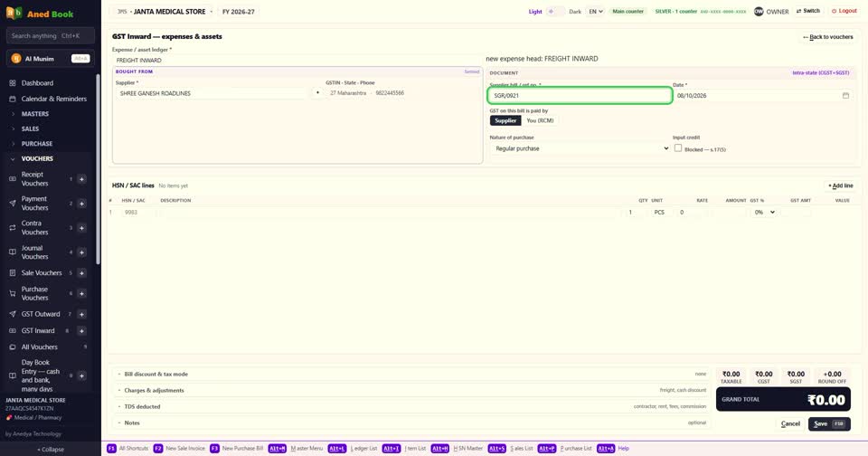
Task: Open Payment Vouchers list
Action: click(x=35, y=204)
